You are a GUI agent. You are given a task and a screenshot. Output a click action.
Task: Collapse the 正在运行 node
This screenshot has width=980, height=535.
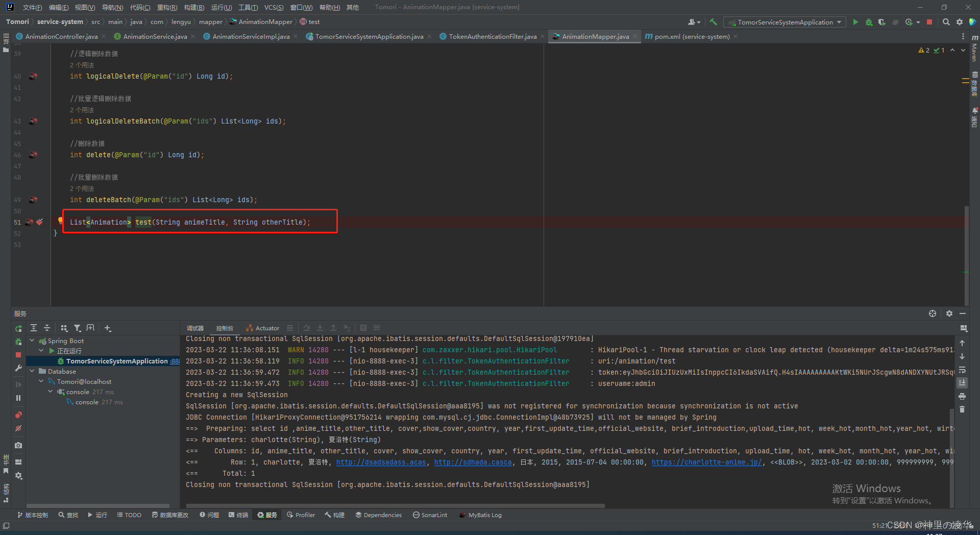tap(41, 351)
